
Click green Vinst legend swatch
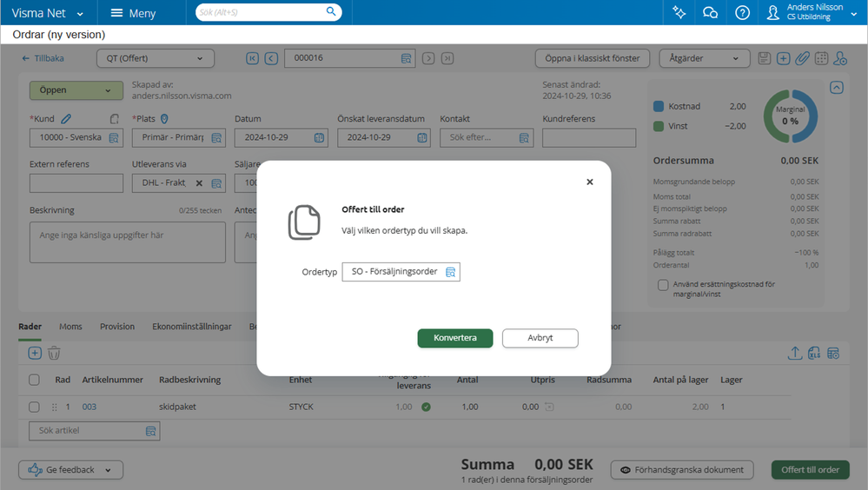coord(659,126)
